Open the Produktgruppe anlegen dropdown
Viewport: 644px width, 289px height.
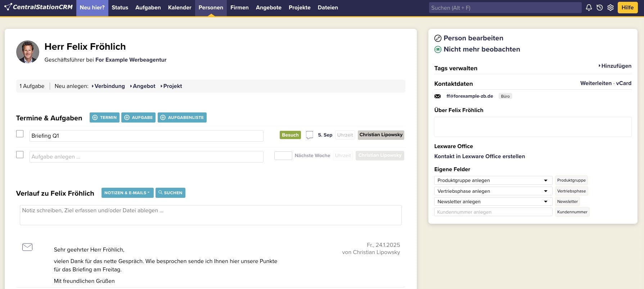point(493,180)
